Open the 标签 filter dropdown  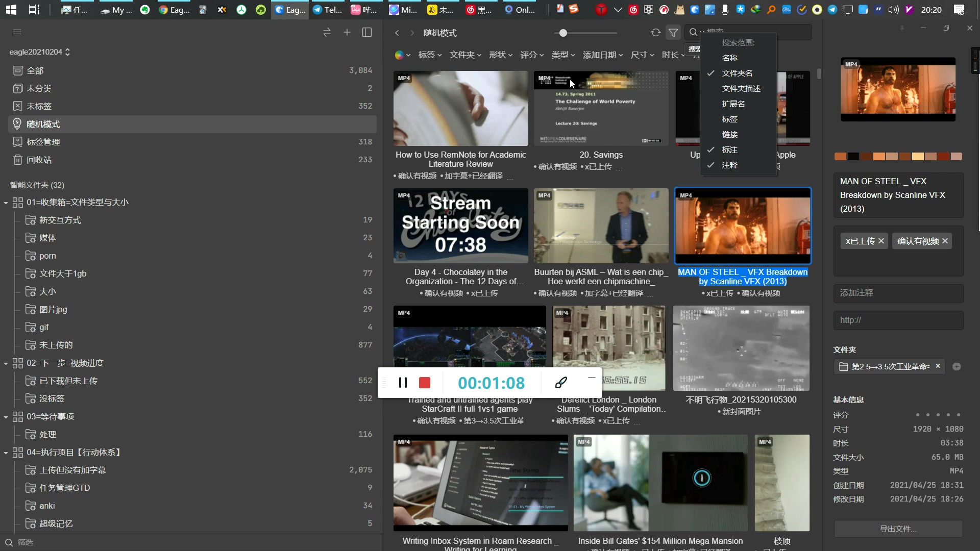coord(430,55)
